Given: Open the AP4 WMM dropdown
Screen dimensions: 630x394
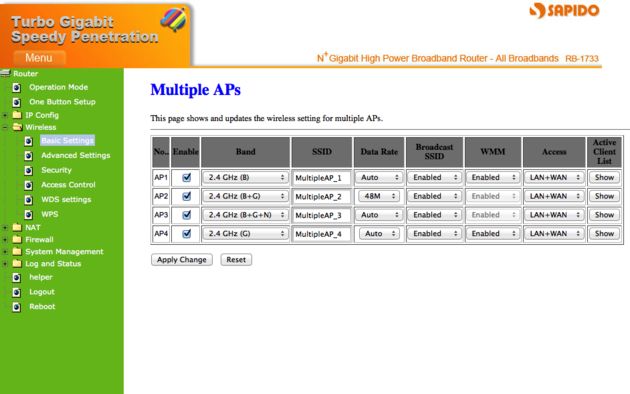Looking at the screenshot, I should click(493, 234).
